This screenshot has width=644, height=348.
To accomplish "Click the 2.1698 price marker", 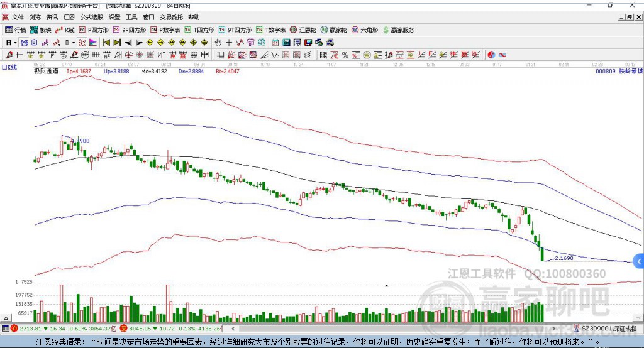I will (564, 258).
